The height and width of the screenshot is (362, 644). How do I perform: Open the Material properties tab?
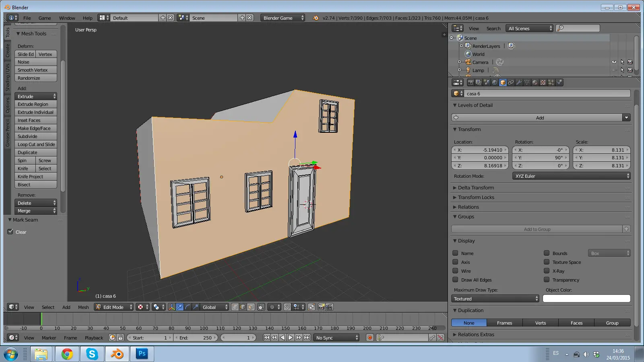coord(535,82)
